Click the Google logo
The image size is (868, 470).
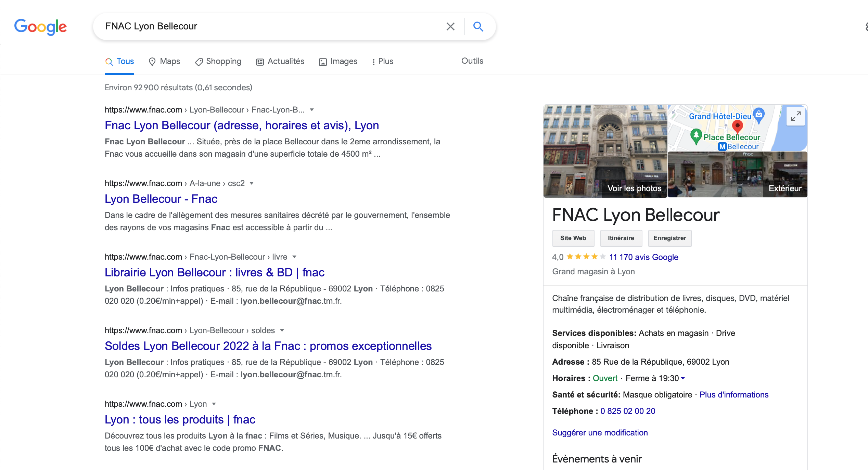pyautogui.click(x=40, y=27)
